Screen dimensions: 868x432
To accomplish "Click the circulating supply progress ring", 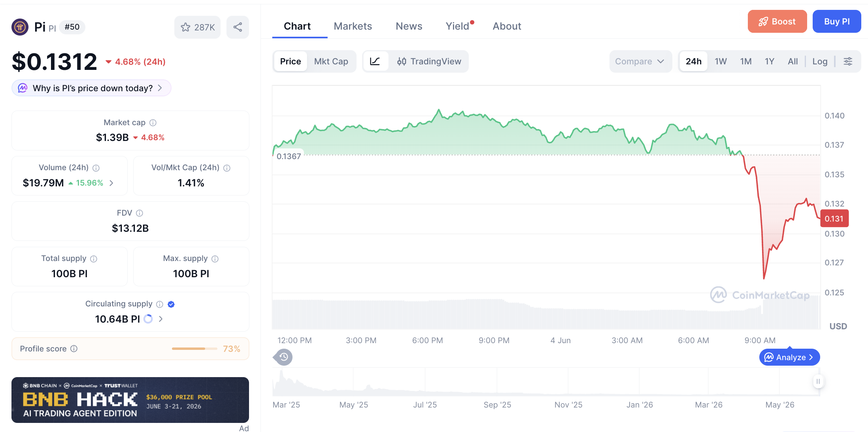I will click(148, 319).
